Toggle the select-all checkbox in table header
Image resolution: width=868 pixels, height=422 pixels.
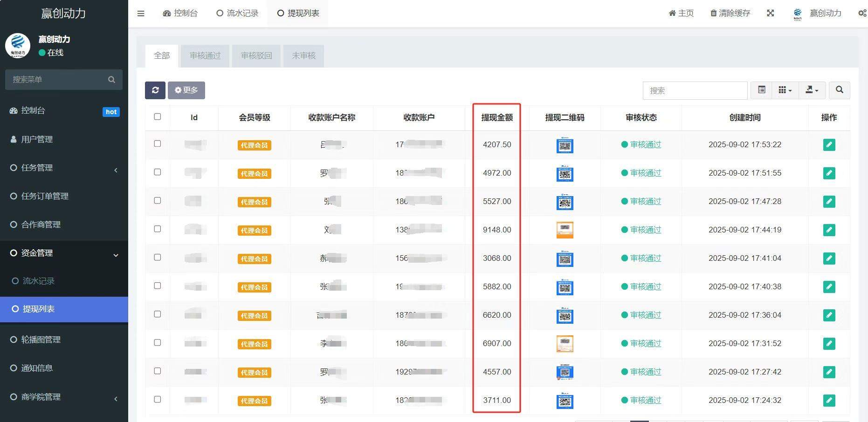click(x=158, y=116)
